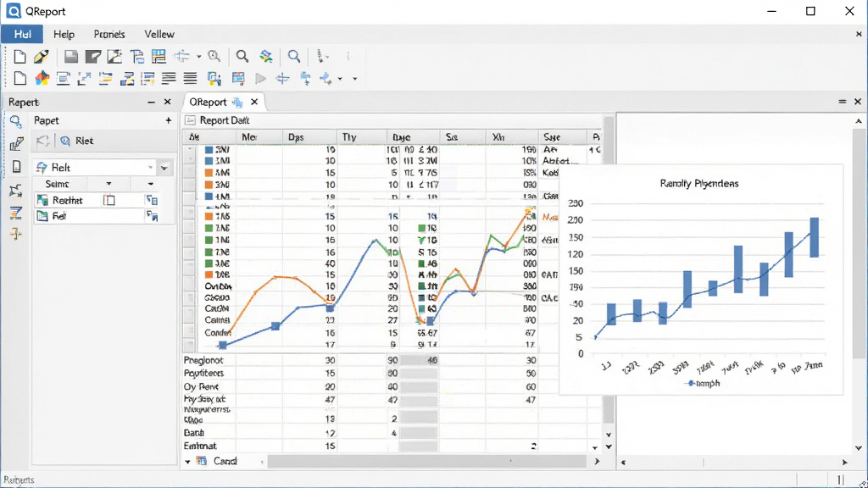The width and height of the screenshot is (868, 488).
Task: Click the "Enhmat" row label
Action: (x=200, y=446)
